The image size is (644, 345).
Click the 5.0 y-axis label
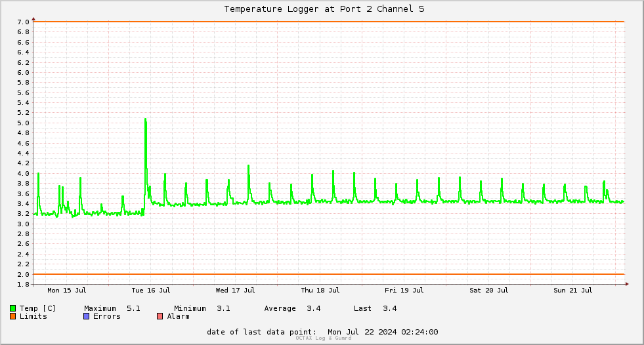(23, 123)
